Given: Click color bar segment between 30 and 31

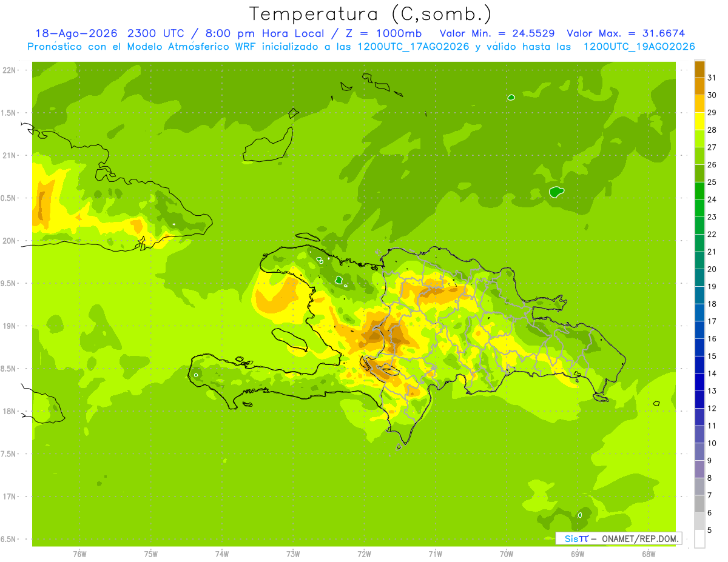Looking at the screenshot, I should pos(699,86).
